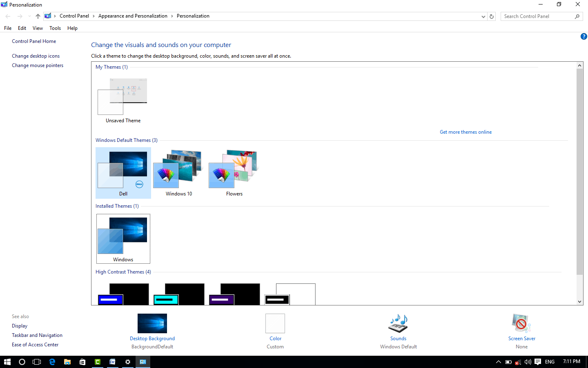Open Cortana search circle on taskbar

22,362
